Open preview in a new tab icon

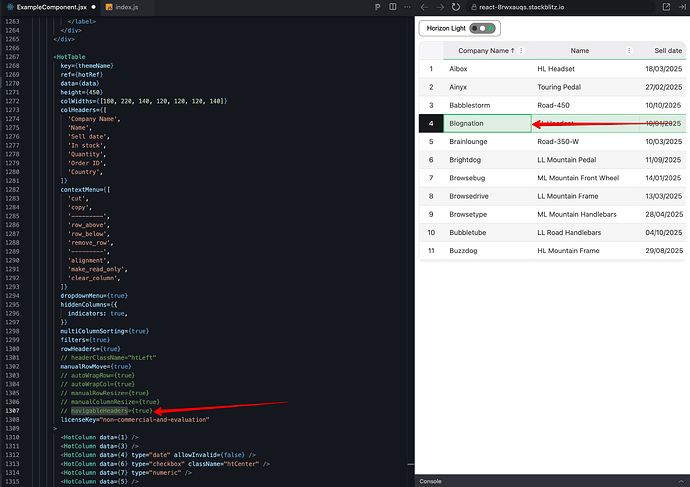(x=666, y=7)
